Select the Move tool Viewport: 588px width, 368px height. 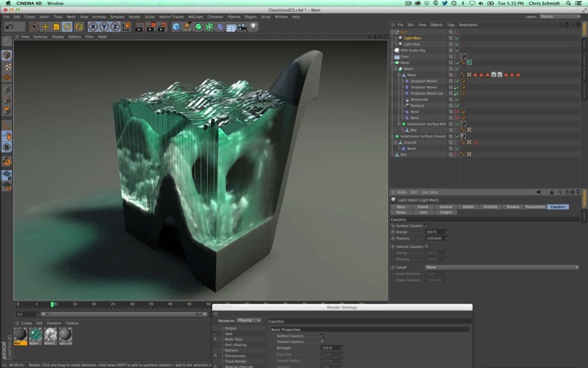45,27
